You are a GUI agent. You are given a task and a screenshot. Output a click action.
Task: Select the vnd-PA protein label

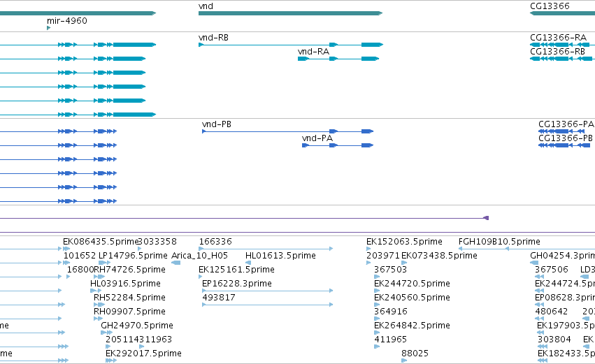[x=317, y=138]
